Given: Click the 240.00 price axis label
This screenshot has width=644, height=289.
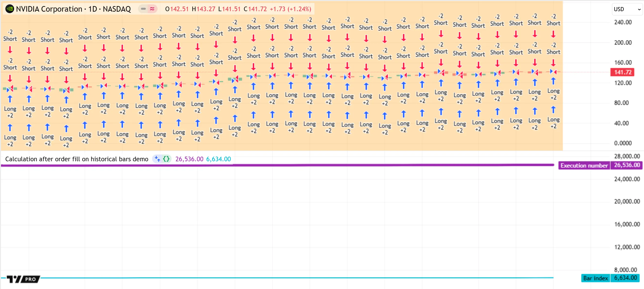Looking at the screenshot, I should tap(623, 22).
